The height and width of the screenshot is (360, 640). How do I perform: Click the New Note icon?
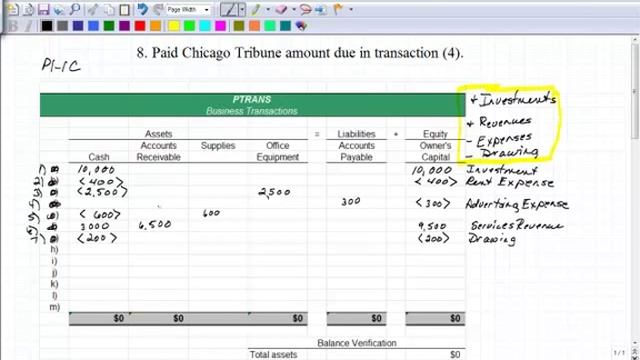pyautogui.click(x=13, y=9)
